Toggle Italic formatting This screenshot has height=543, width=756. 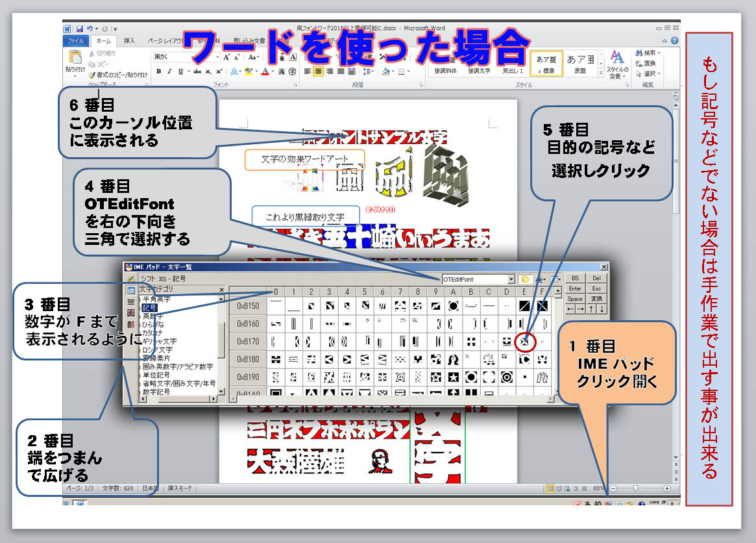pyautogui.click(x=169, y=71)
